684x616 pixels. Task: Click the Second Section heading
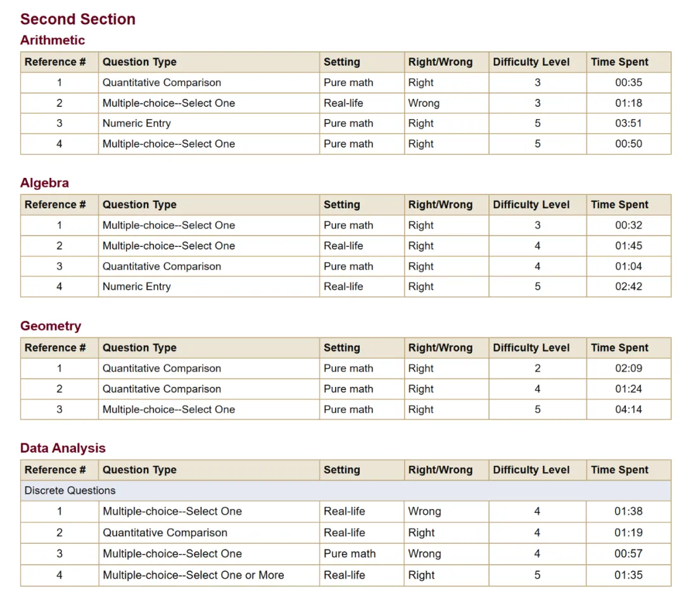78,19
